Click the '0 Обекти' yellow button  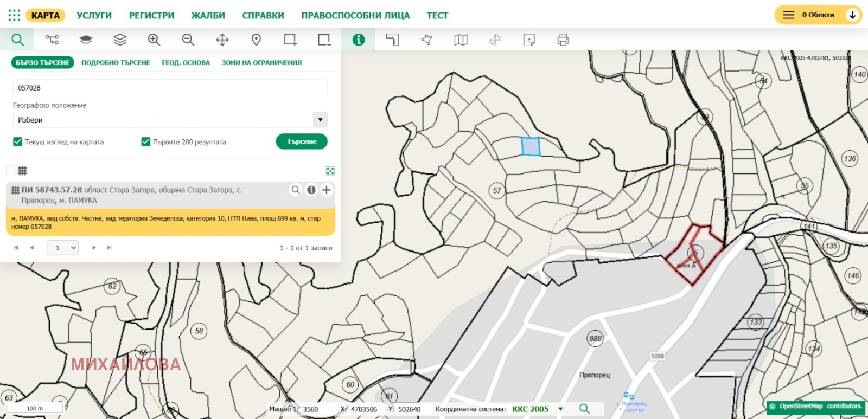tap(817, 15)
